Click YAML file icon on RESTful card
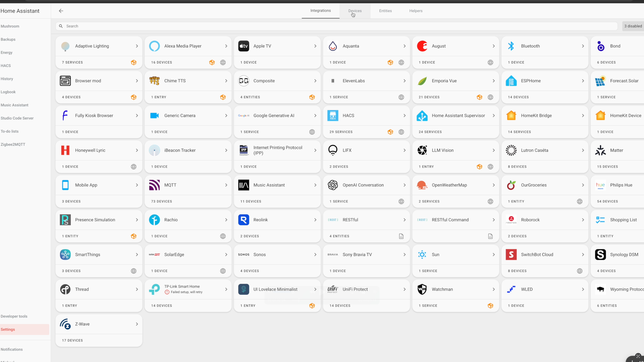This screenshot has height=362, width=644. point(401,236)
